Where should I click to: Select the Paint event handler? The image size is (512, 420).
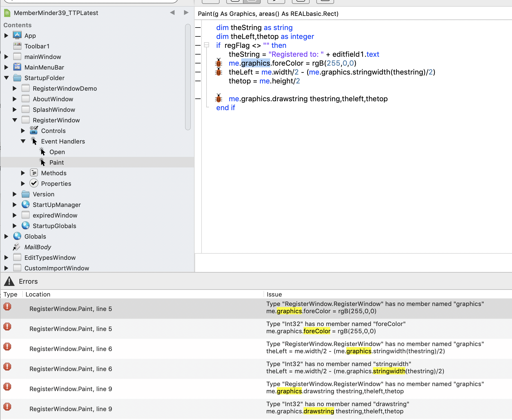point(97,162)
